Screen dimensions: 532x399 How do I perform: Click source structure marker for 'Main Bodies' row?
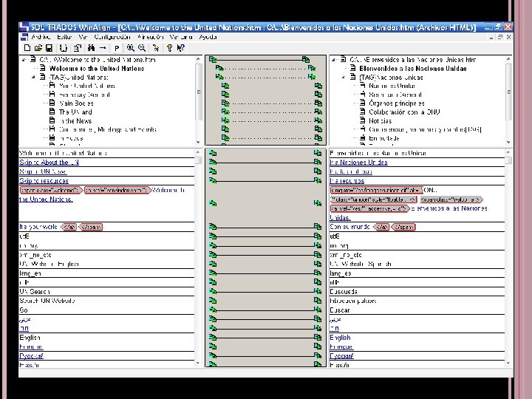(x=225, y=103)
